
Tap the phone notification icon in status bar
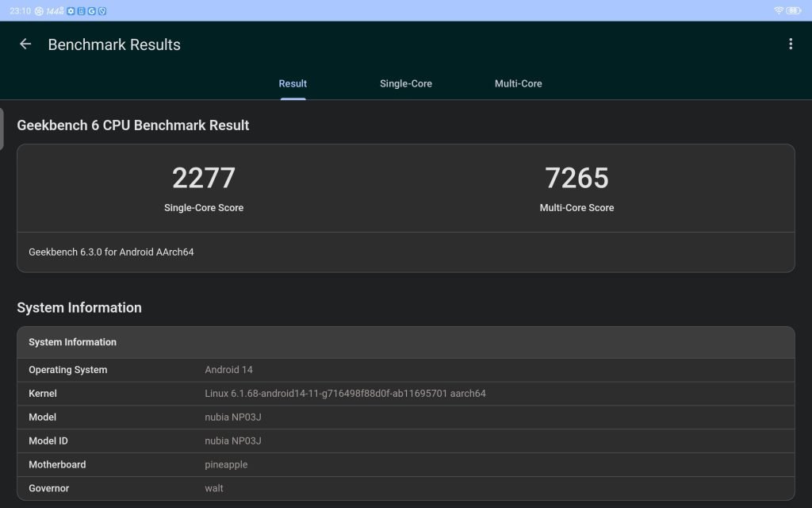82,11
